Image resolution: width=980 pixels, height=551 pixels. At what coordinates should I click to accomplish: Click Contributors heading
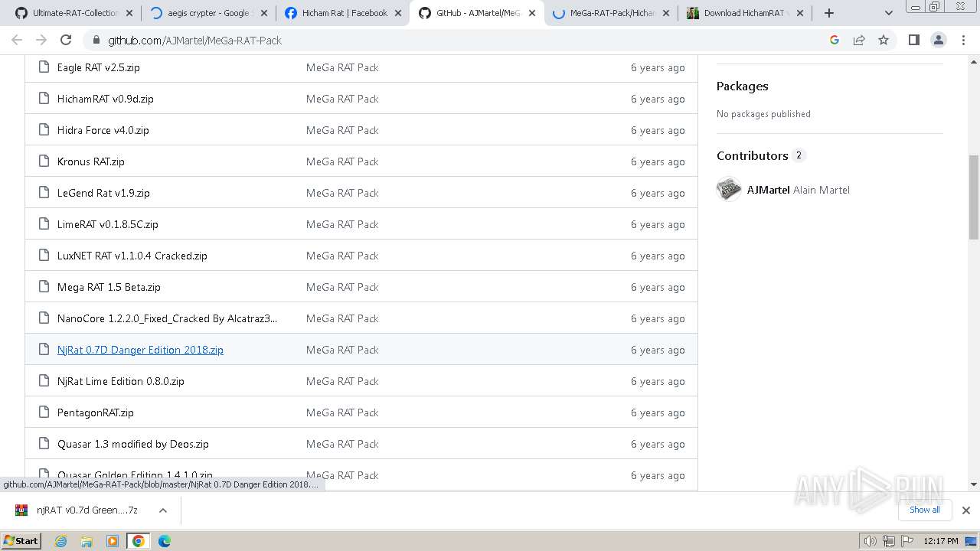752,155
